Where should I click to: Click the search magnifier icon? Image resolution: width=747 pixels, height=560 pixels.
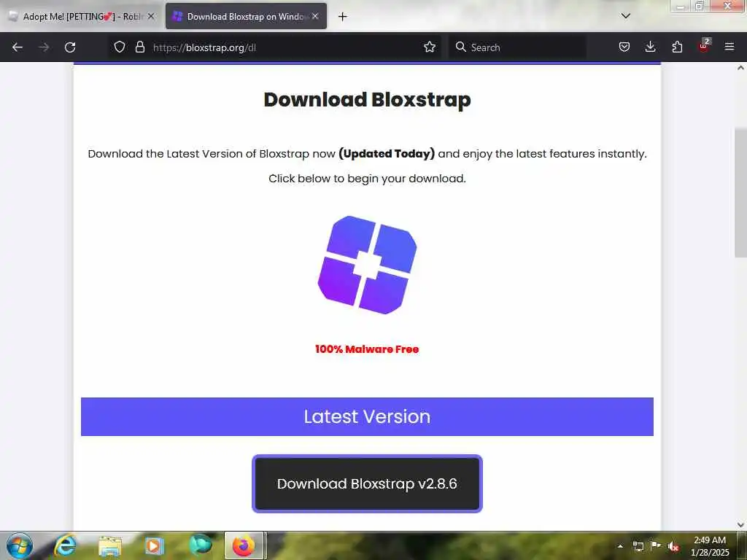tap(460, 47)
